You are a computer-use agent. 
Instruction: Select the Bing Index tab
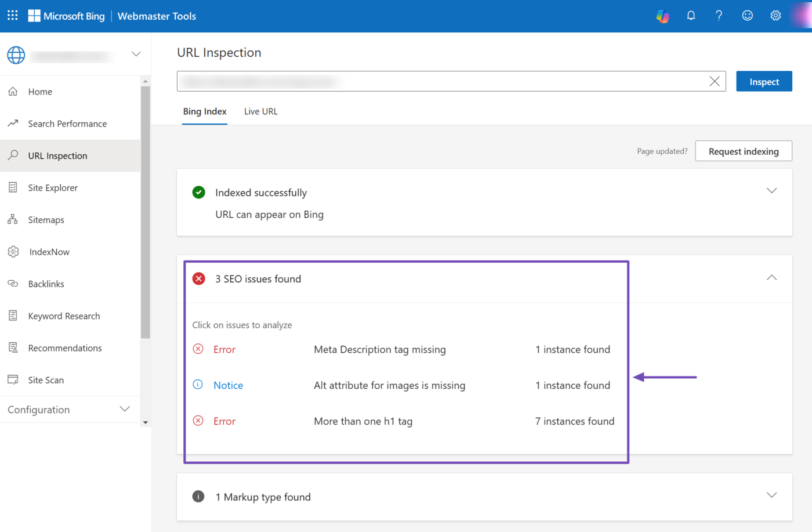(x=205, y=111)
